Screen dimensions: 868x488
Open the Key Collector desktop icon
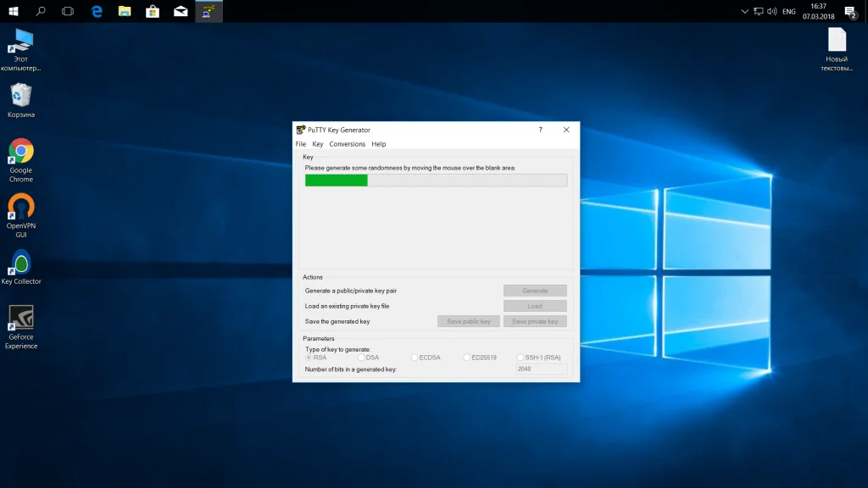coord(21,263)
